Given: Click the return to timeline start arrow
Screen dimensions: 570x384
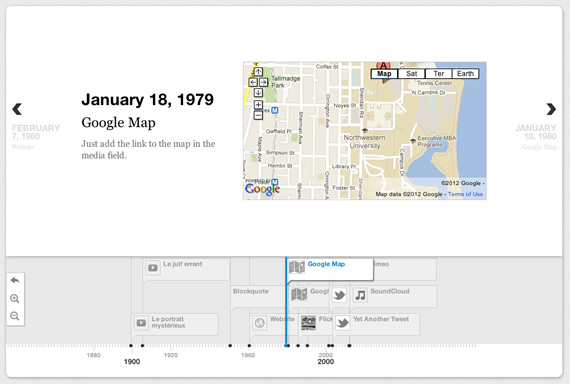Looking at the screenshot, I should pyautogui.click(x=15, y=280).
